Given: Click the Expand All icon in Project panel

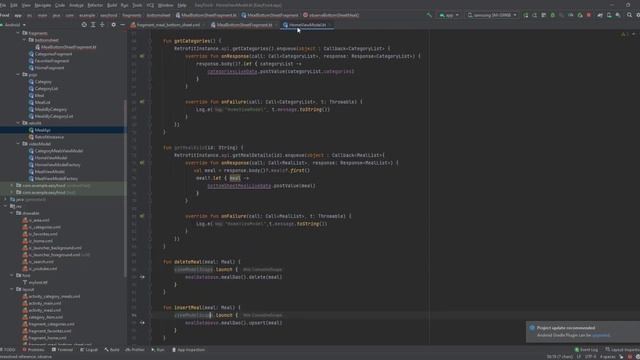Looking at the screenshot, I should (93, 24).
